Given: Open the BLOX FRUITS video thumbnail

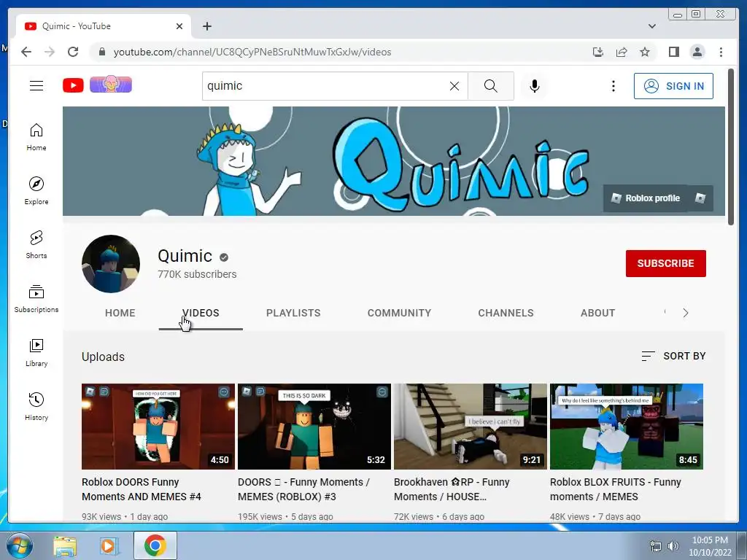Looking at the screenshot, I should (x=627, y=426).
